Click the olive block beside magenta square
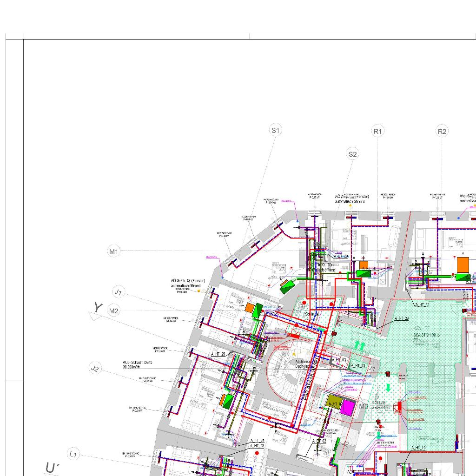Image resolution: width=476 pixels, height=476 pixels. tap(333, 402)
